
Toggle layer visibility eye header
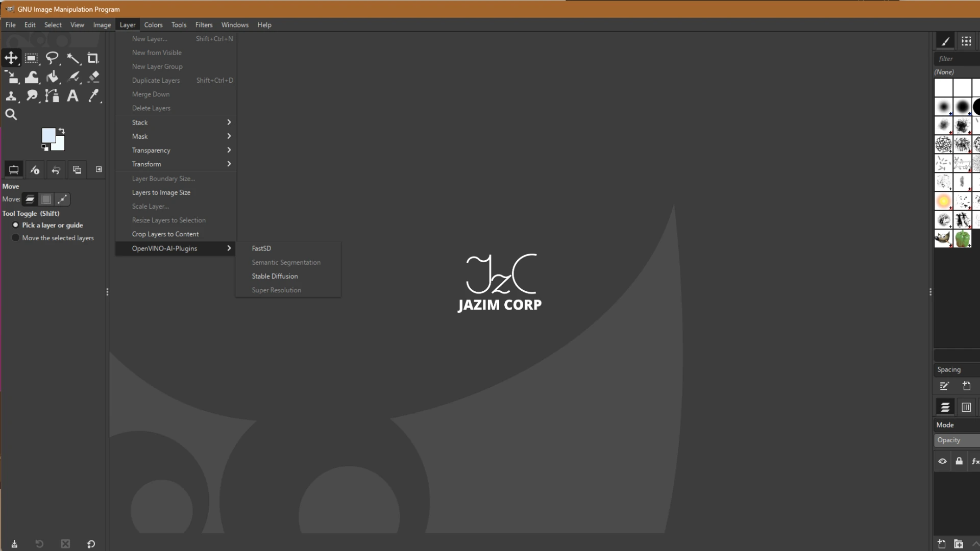point(943,461)
